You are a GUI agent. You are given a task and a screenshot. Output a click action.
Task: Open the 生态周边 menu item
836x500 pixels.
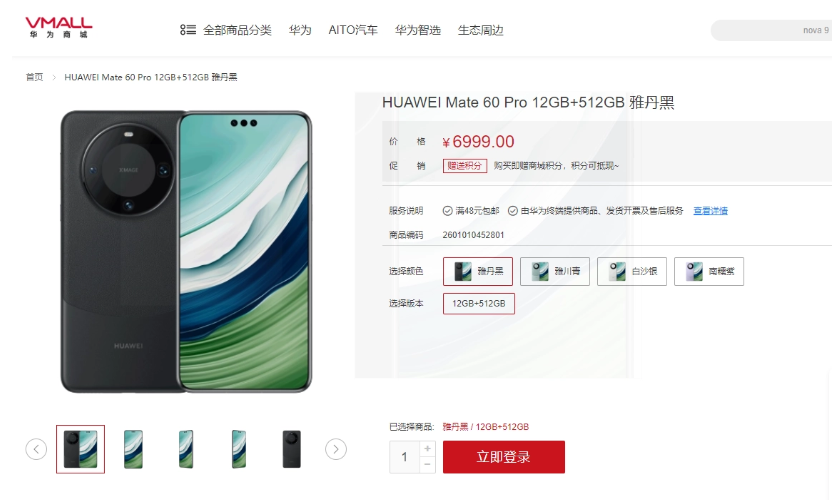480,30
